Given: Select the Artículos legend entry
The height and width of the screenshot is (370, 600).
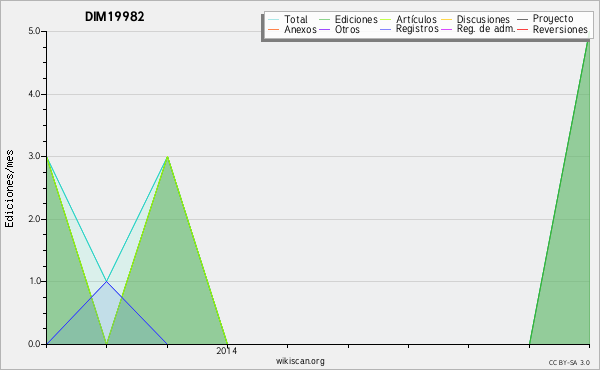Looking at the screenshot, I should coord(408,19).
